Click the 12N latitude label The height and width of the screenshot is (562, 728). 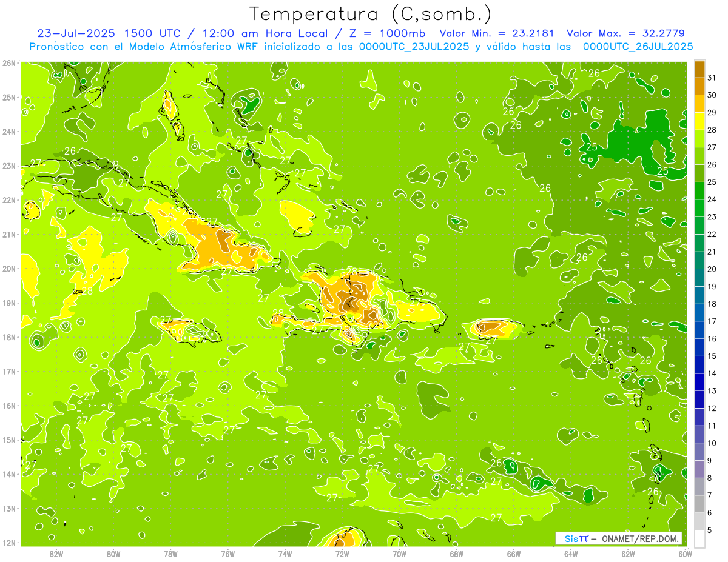click(x=9, y=543)
